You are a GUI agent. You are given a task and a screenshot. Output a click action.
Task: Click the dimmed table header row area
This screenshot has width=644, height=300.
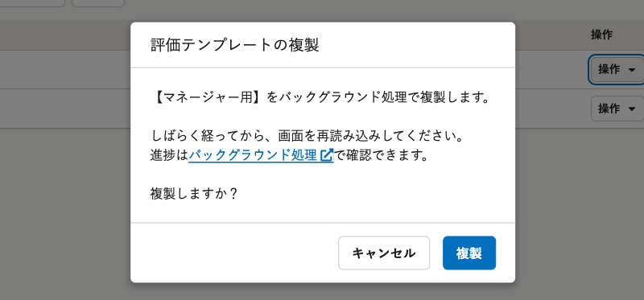(65, 35)
